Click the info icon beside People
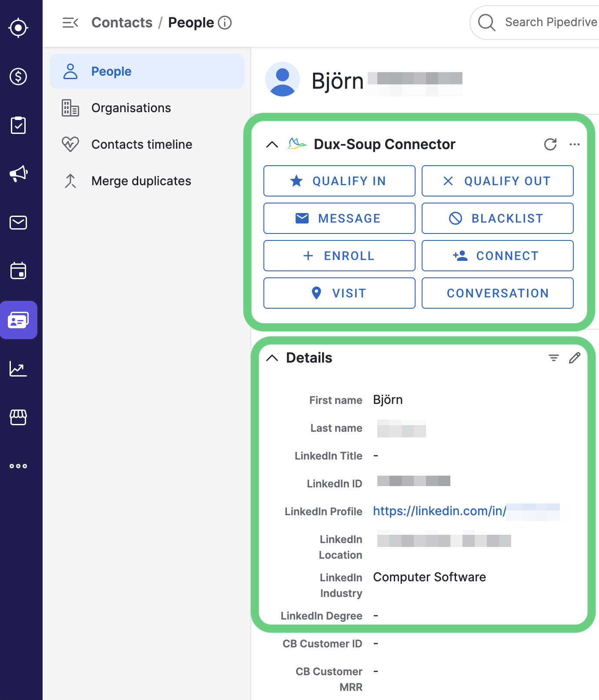Screen dimensions: 599x700 pos(225,23)
